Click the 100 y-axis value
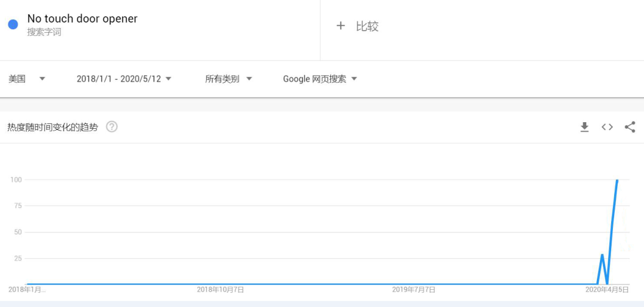The height and width of the screenshot is (307, 644). [x=16, y=179]
